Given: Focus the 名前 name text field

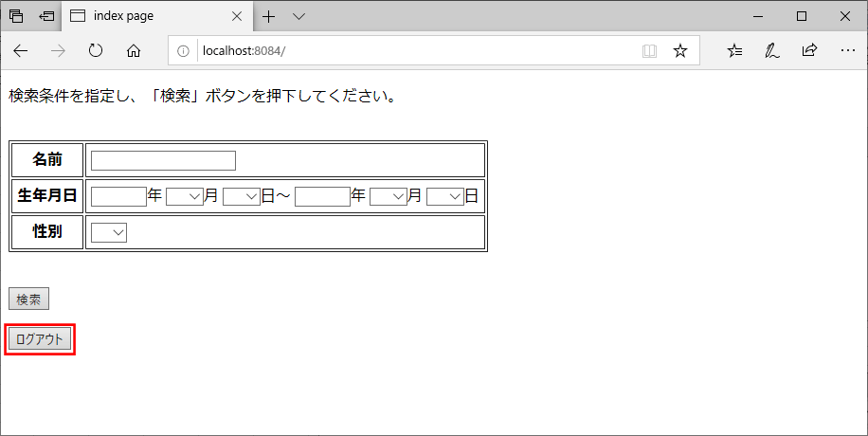Looking at the screenshot, I should click(x=163, y=160).
